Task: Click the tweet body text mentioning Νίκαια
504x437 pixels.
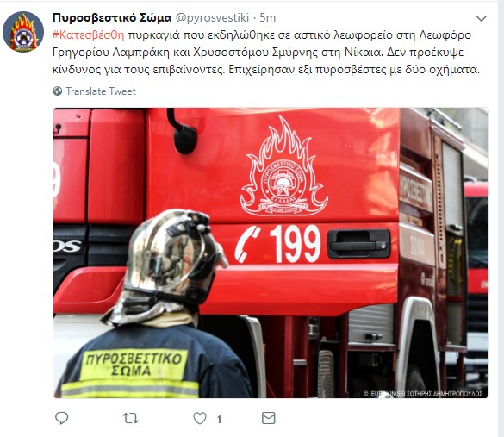Action: [x=266, y=52]
